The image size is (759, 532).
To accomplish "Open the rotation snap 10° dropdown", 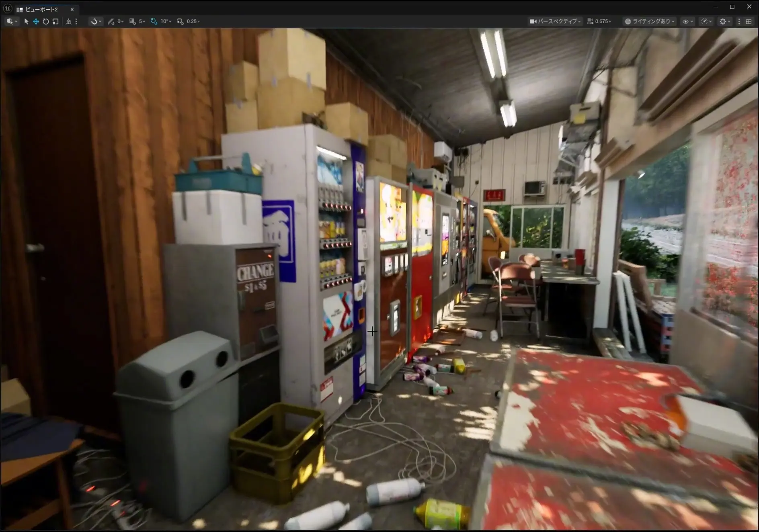I will (x=166, y=21).
